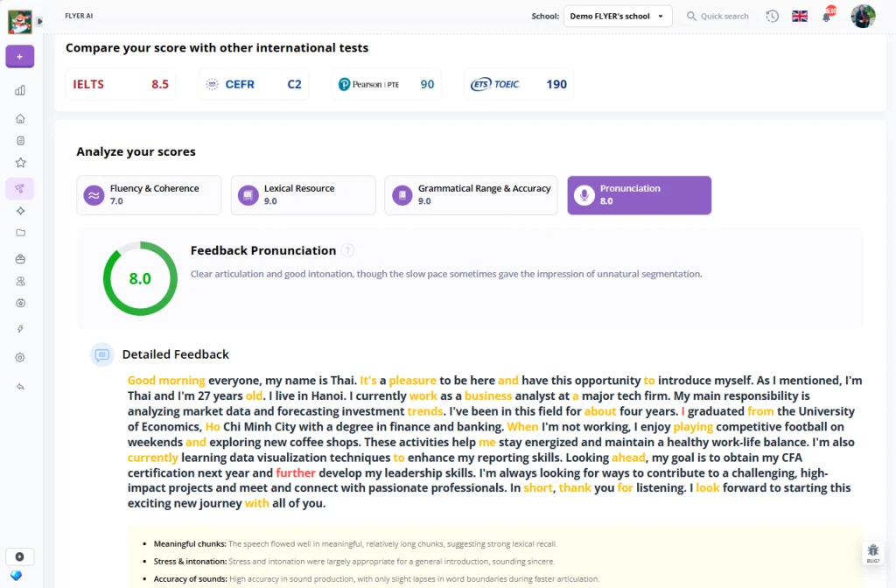Open the history clock icon
Viewport: 896px width, 588px height.
coord(772,17)
